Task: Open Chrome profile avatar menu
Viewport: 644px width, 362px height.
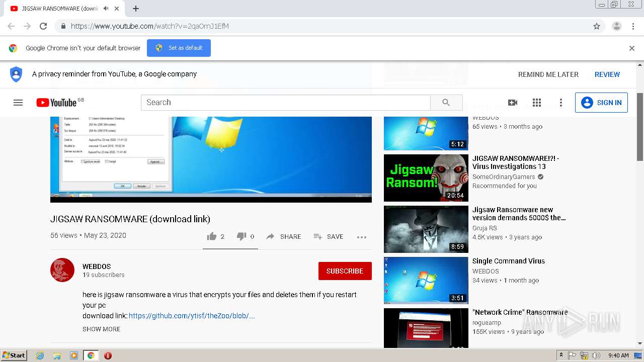Action: [617, 26]
